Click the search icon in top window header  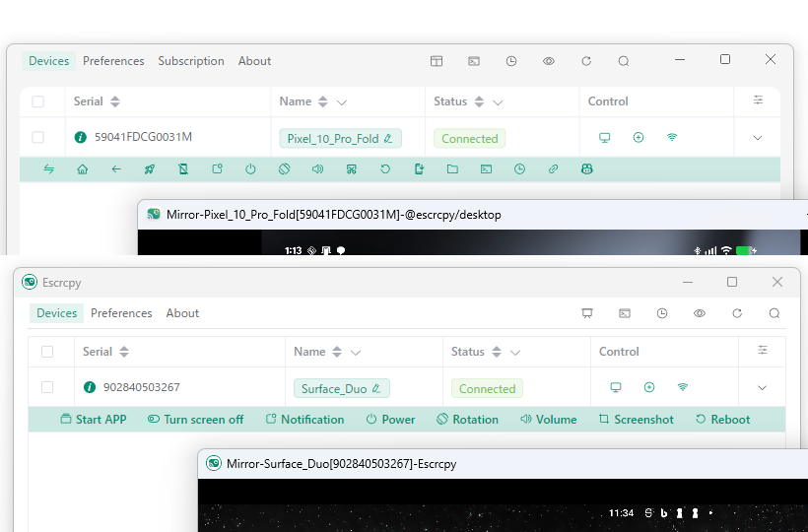pos(624,61)
